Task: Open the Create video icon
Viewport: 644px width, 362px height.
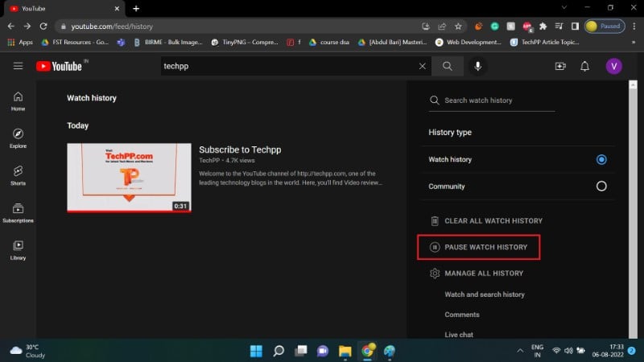Action: point(560,66)
